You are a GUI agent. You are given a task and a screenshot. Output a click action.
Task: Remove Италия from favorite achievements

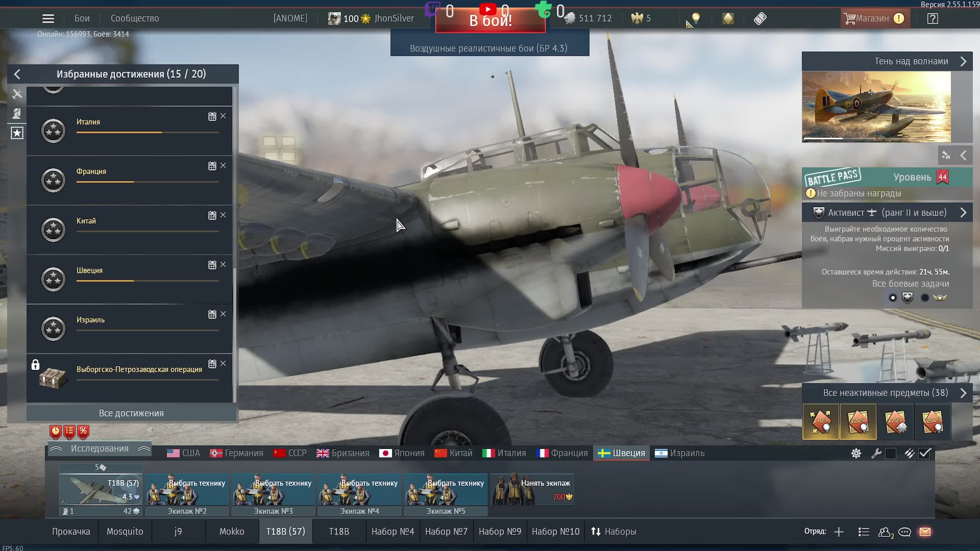point(223,116)
